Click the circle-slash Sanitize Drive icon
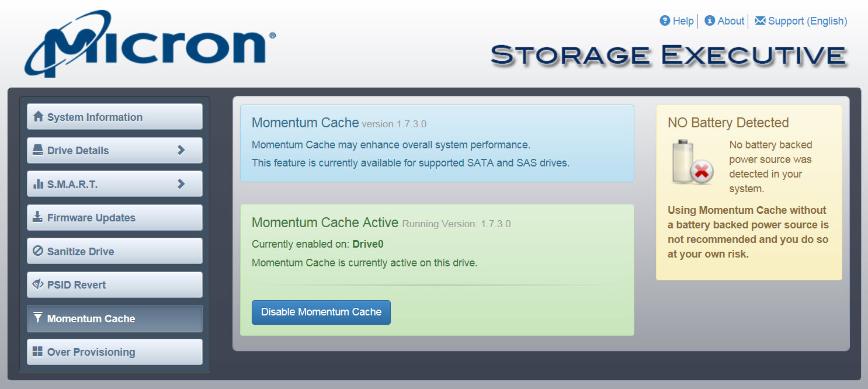The width and height of the screenshot is (868, 389). [38, 251]
